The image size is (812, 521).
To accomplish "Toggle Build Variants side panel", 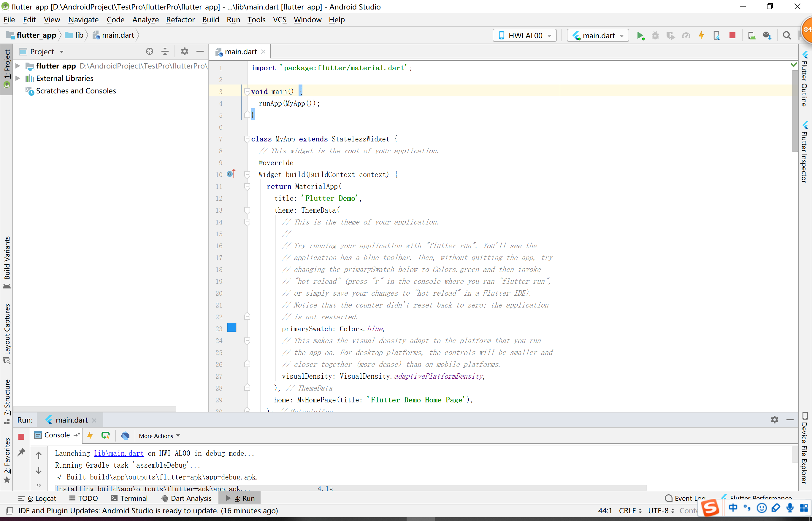I will (7, 262).
